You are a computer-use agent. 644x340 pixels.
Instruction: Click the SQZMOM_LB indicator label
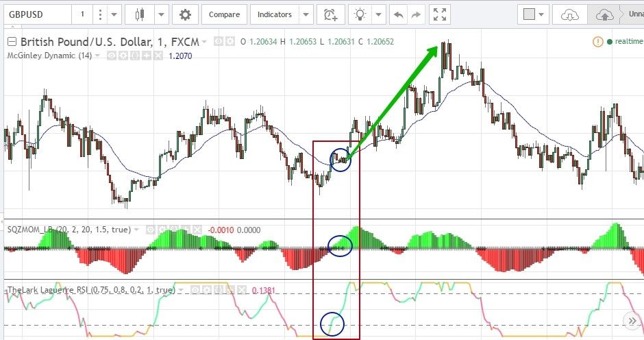pos(69,230)
